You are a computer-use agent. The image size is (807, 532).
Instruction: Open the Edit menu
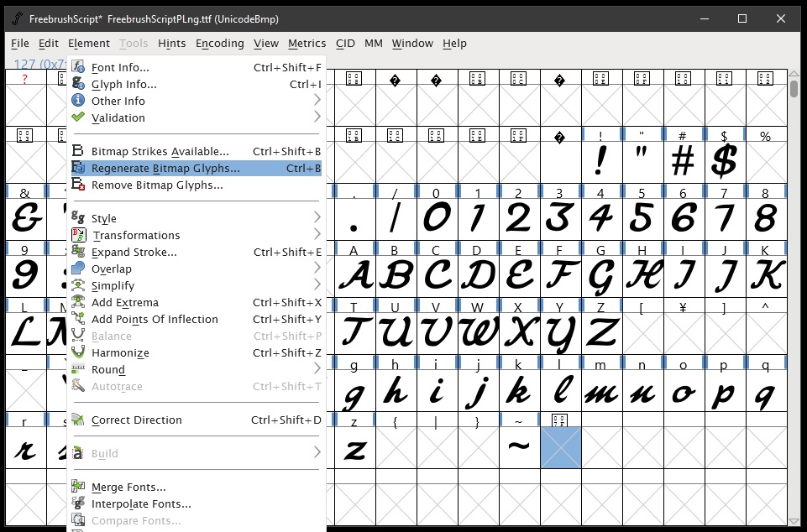pyautogui.click(x=49, y=44)
